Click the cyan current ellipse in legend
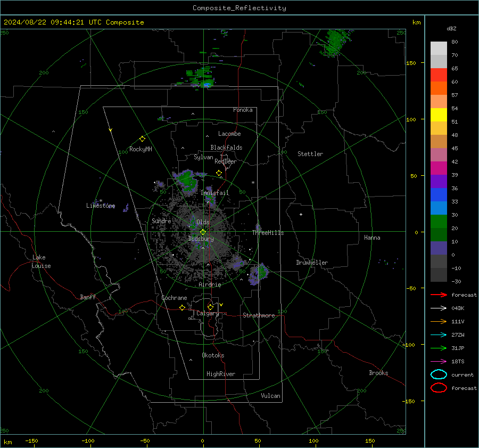 (x=439, y=374)
